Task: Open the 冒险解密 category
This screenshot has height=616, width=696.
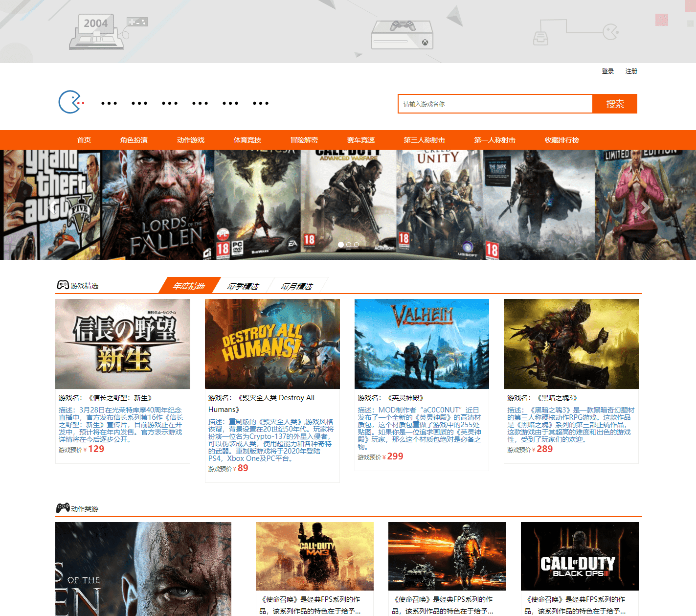Action: (x=304, y=140)
